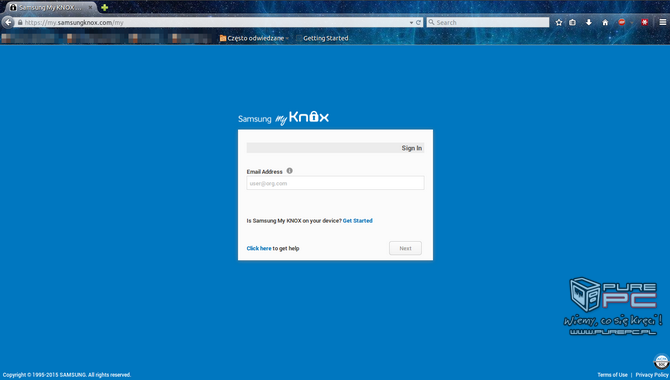The image size is (670, 380).
Task: Open the Get Started link
Action: 358,221
